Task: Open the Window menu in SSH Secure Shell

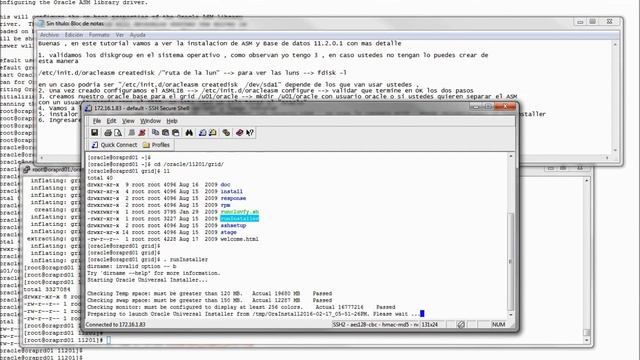Action: (150, 121)
